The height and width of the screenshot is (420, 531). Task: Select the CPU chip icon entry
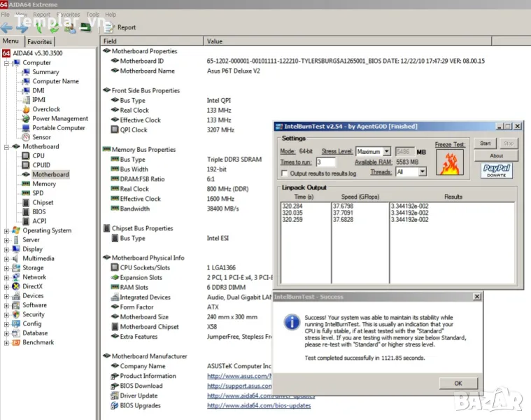pos(26,156)
